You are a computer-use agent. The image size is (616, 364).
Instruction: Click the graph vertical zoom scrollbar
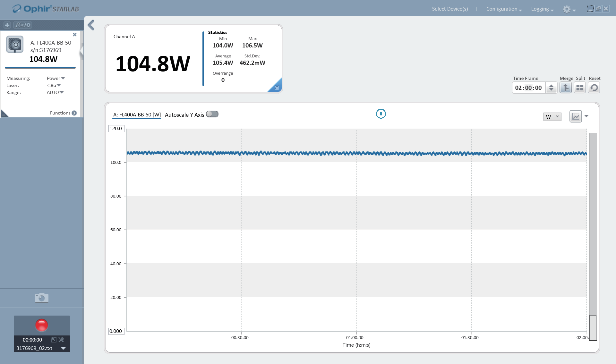pos(593,236)
